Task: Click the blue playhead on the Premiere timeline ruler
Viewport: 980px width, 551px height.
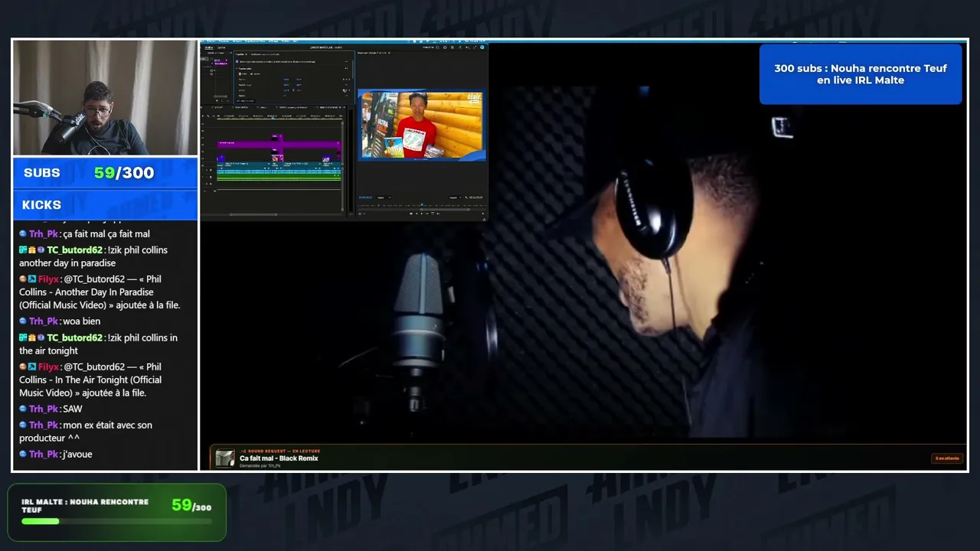Action: tap(273, 118)
